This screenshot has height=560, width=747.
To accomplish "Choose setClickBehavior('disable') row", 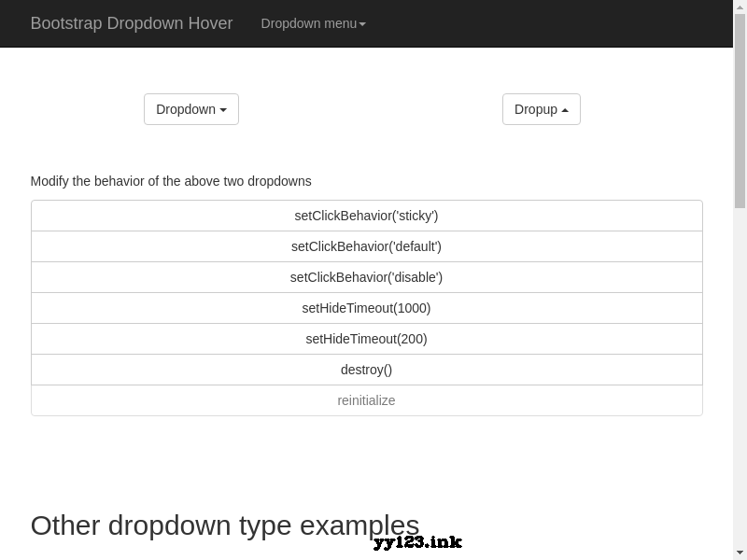I will click(x=366, y=277).
